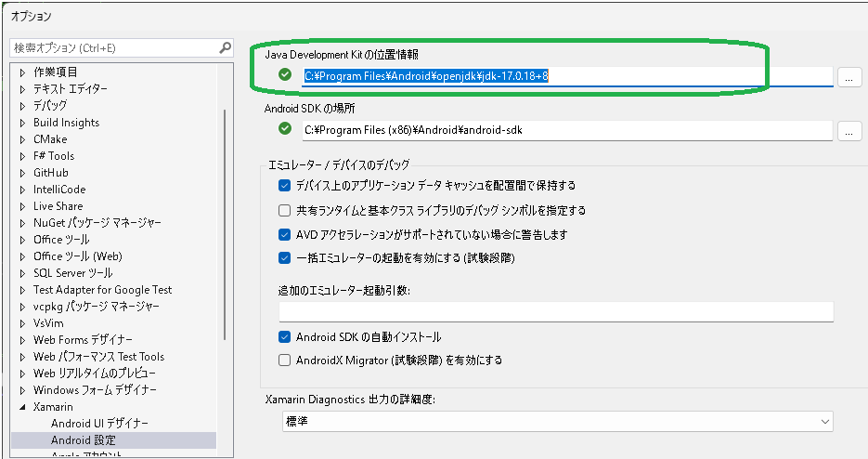Enable 共有ランタイムと基本クラス ライブラリ debug symbols checkbox

tap(285, 210)
